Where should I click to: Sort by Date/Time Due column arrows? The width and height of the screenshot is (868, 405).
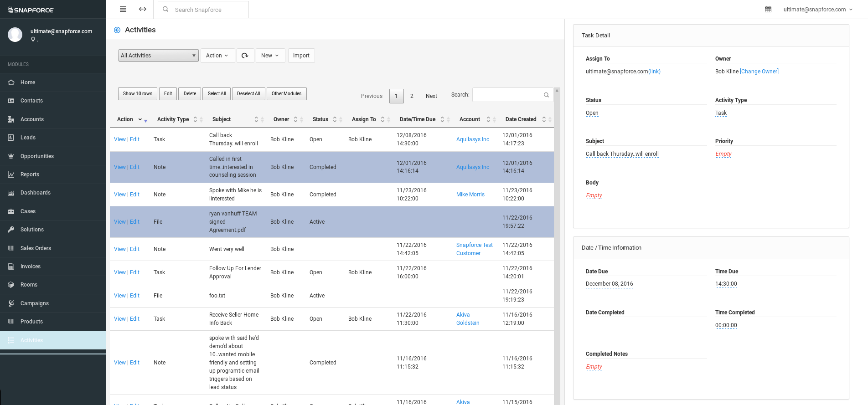tap(442, 119)
